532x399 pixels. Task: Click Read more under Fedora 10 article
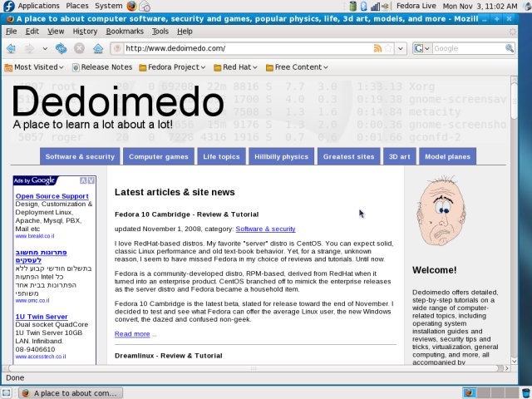(132, 334)
